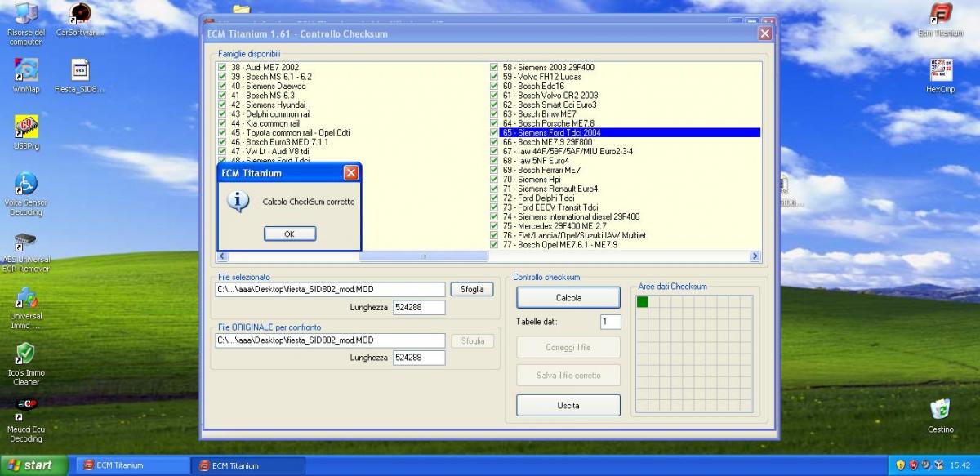Click the horizontal scrollbar thumb in family list
The image size is (980, 476).
(423, 256)
